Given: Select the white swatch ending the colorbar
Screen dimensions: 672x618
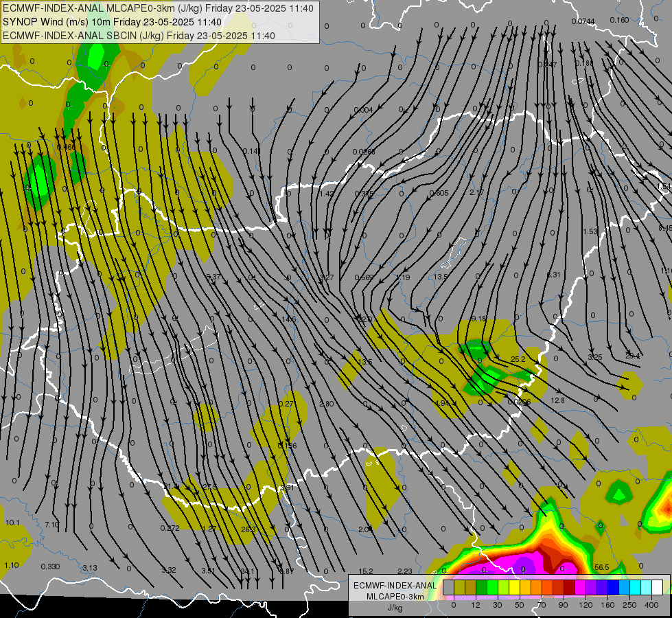Looking at the screenshot, I should click(658, 587).
